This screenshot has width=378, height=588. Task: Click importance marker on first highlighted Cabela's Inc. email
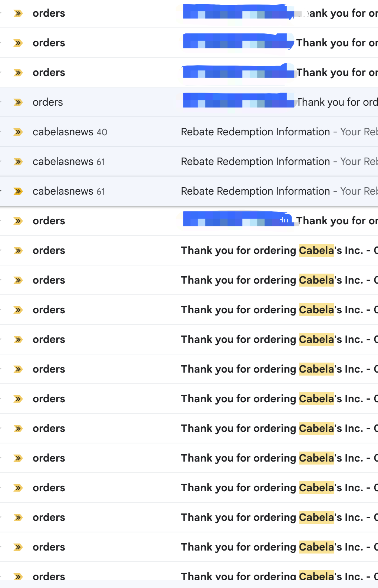(18, 251)
